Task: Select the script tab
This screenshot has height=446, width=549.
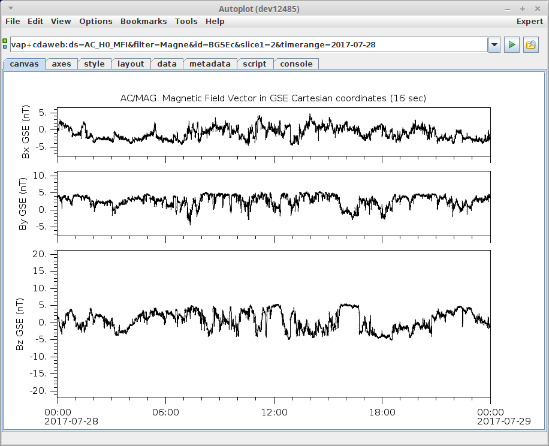Action: point(255,64)
